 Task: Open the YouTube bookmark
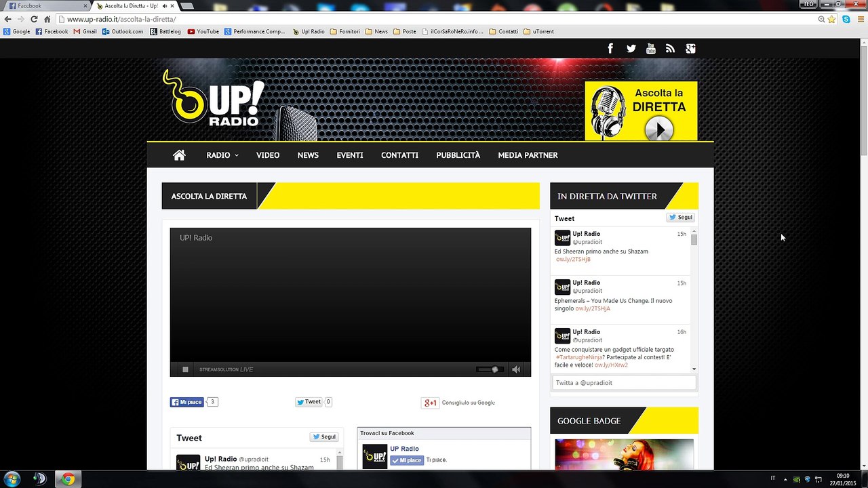tap(203, 32)
